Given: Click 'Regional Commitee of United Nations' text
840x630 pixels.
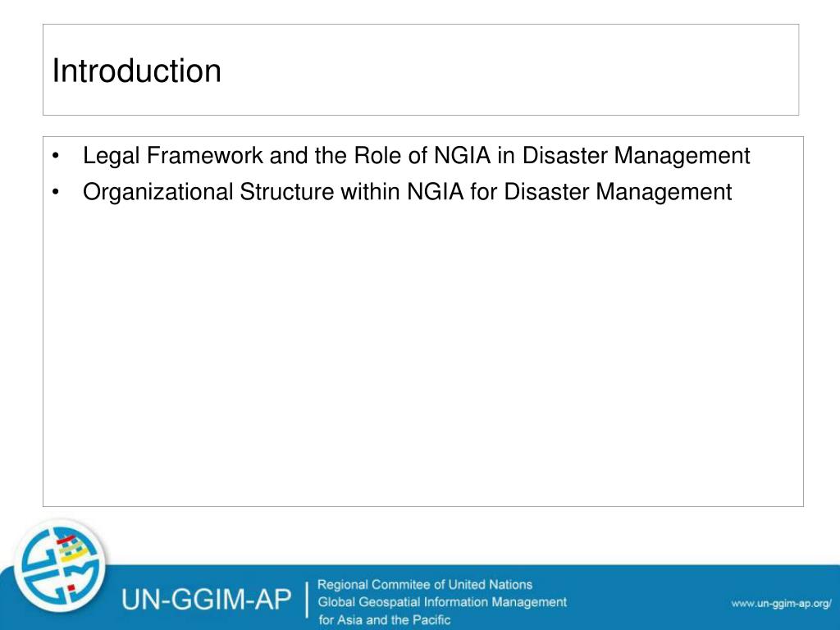Looking at the screenshot, I should 425,584.
